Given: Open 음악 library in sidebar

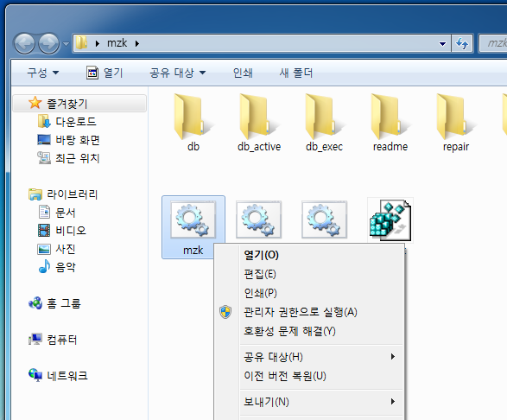Looking at the screenshot, I should click(x=66, y=267).
